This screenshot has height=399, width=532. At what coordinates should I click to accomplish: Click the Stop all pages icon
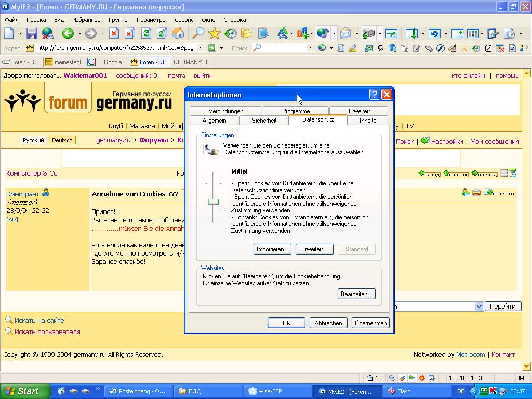129,33
